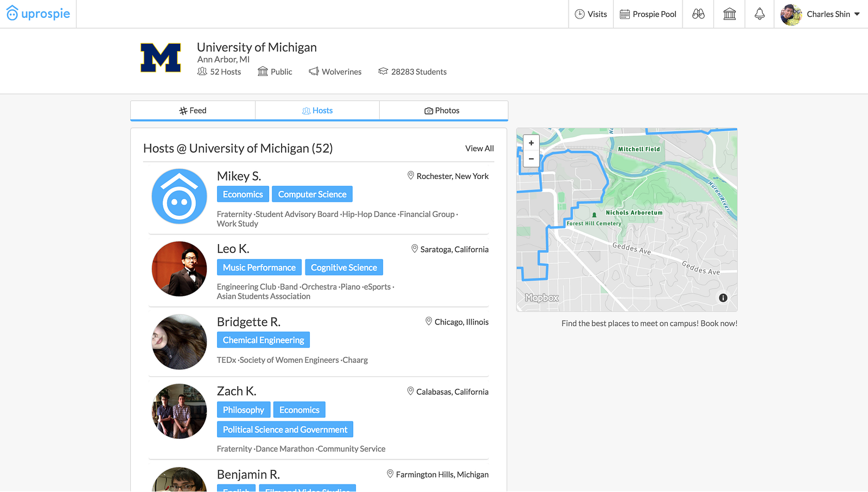Zoom in on the campus map
Viewport: 868px width, 492px height.
click(531, 143)
